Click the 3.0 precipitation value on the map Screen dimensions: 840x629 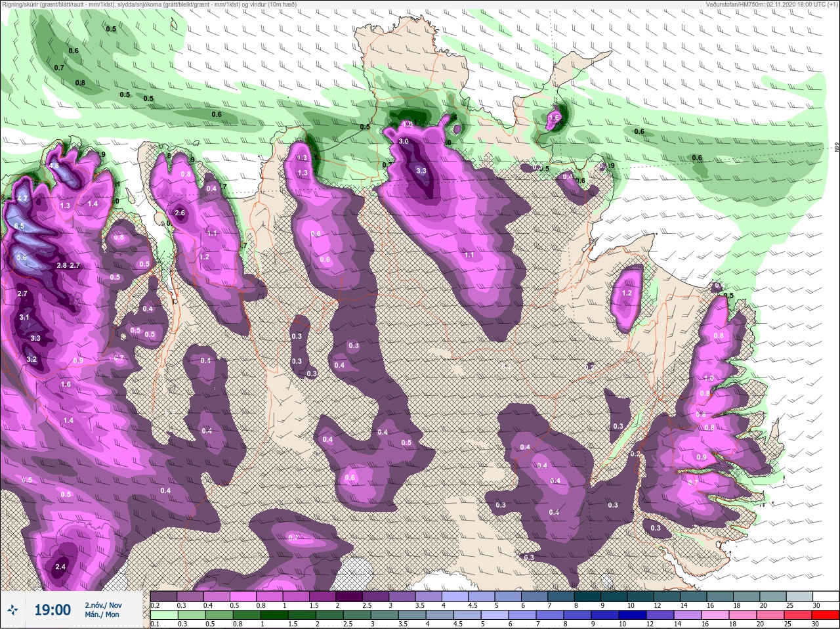pos(404,141)
